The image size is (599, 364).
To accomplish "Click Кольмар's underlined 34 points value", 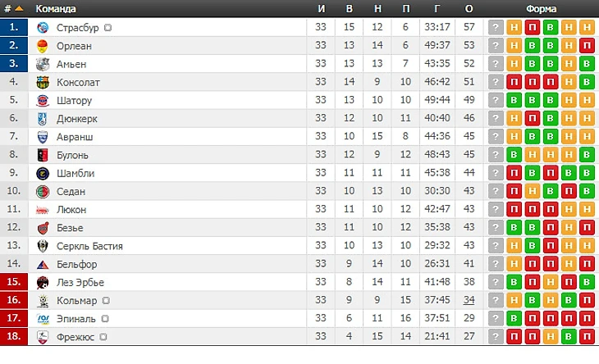I will point(469,300).
